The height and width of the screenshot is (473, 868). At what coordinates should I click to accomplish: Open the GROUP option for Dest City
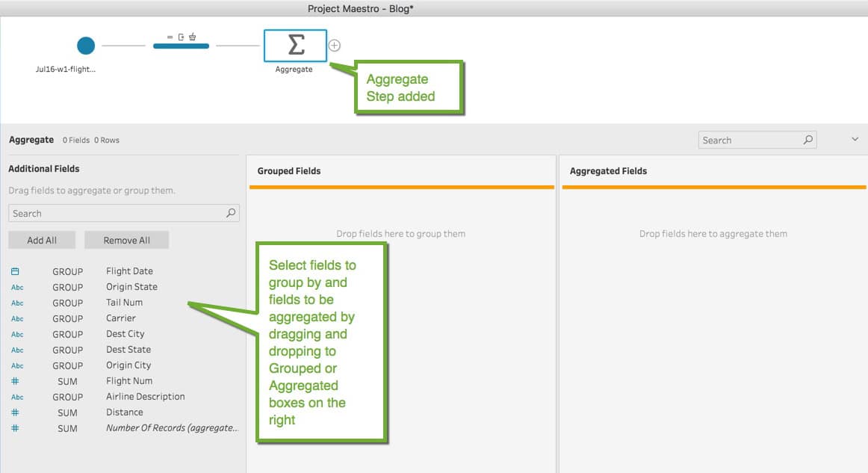pyautogui.click(x=67, y=335)
